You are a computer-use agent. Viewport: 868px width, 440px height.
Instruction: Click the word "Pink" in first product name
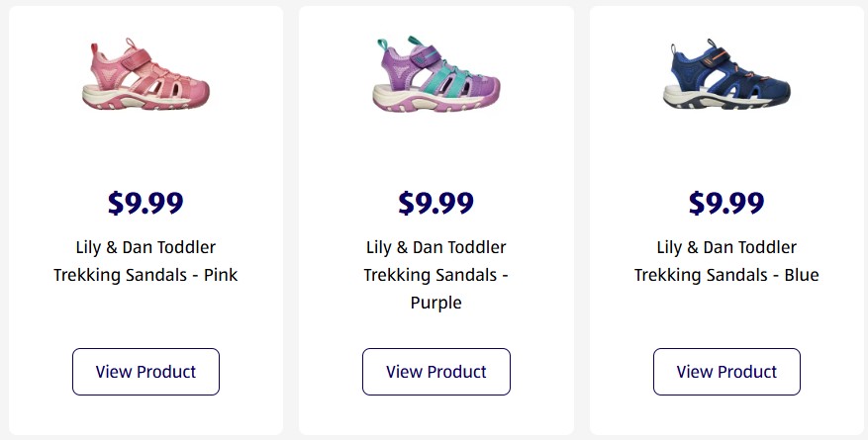pyautogui.click(x=221, y=275)
